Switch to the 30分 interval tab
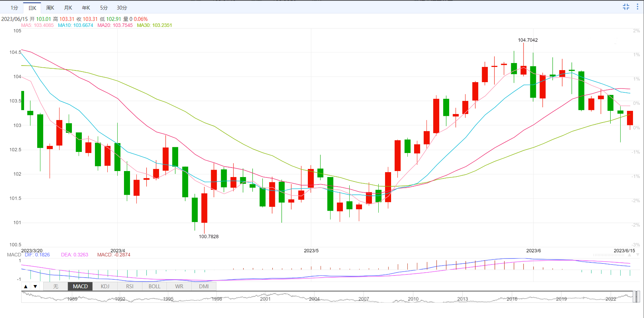This screenshot has height=318, width=644. (122, 8)
